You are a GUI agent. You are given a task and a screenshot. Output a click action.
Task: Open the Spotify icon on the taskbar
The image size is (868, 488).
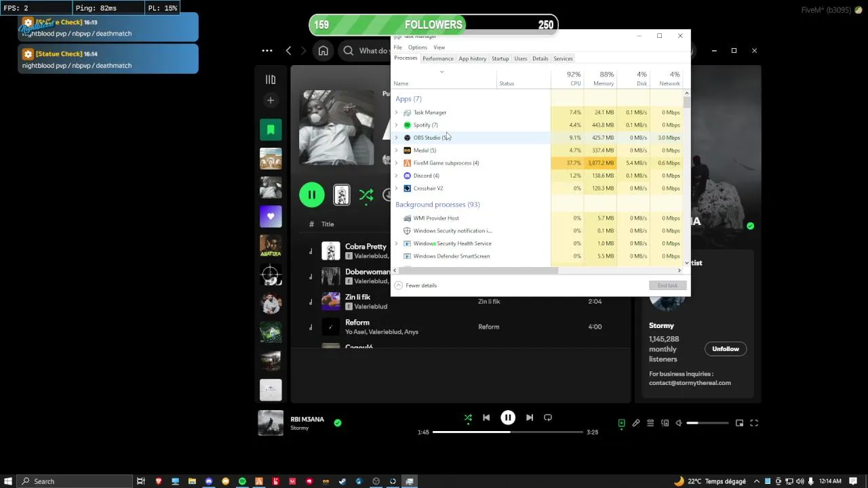pyautogui.click(x=242, y=481)
